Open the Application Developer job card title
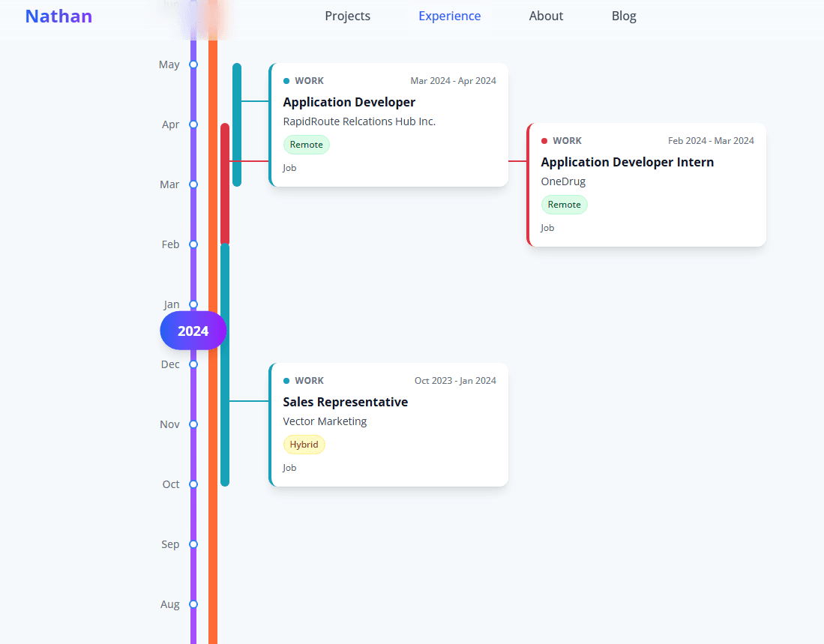824x644 pixels. 349,102
